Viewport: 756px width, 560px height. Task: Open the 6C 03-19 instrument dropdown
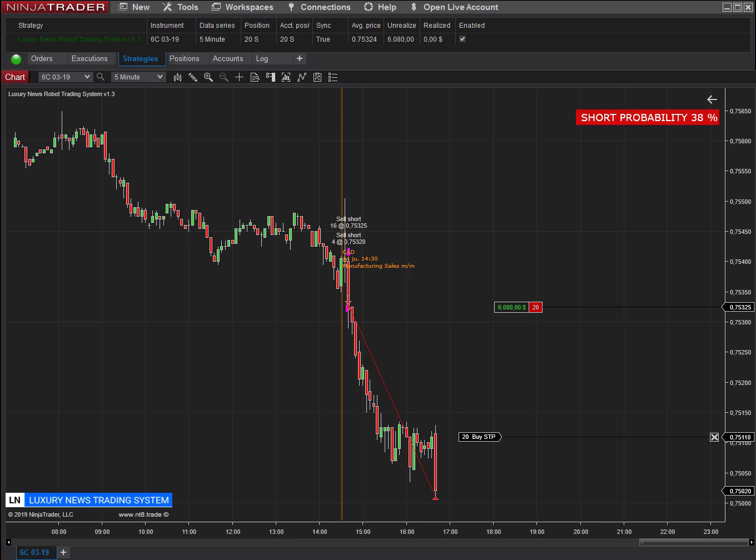click(x=66, y=77)
